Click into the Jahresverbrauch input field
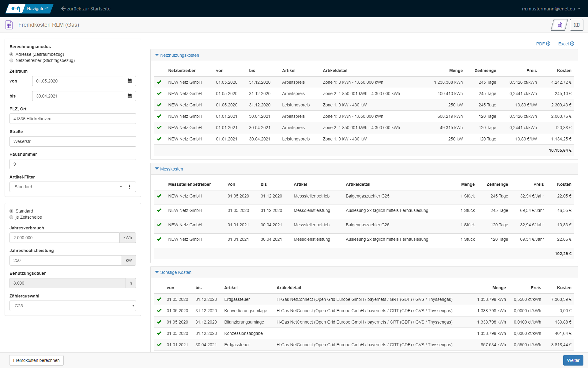Viewport: 588px width, 368px height. [x=64, y=238]
